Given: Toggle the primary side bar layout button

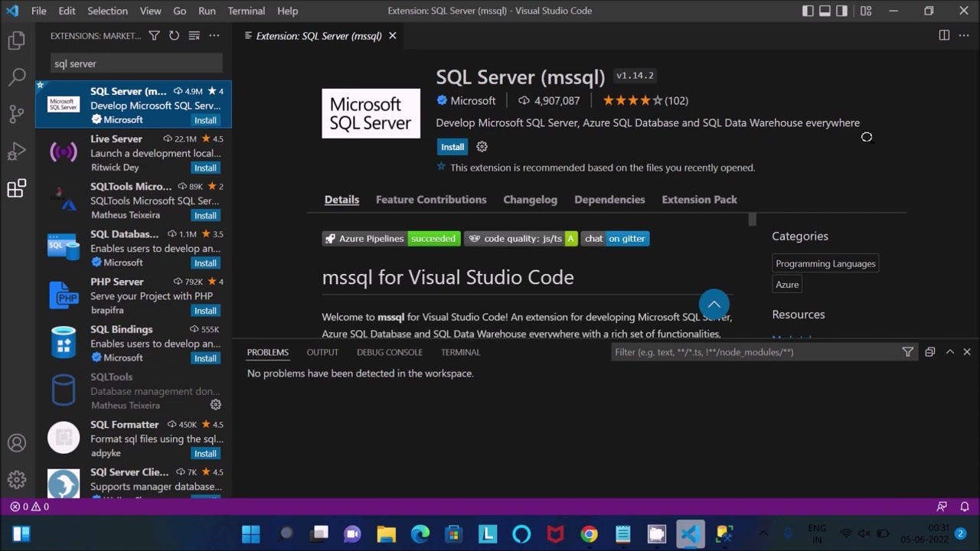Looking at the screenshot, I should (x=808, y=11).
